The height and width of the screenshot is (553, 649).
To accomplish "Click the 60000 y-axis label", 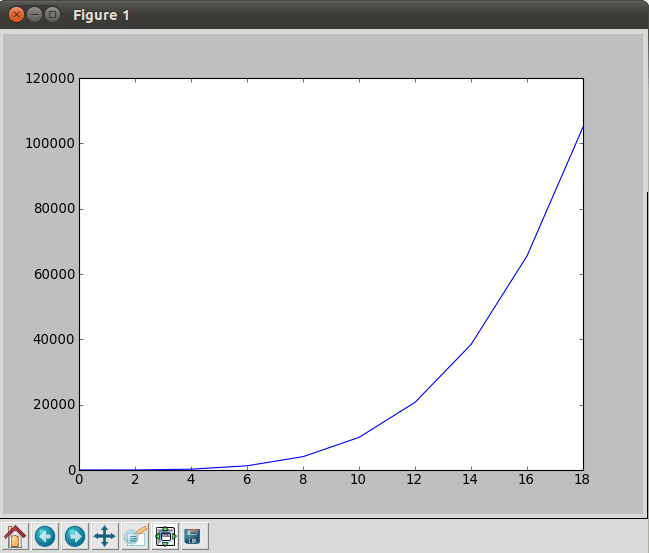I will (x=54, y=274).
